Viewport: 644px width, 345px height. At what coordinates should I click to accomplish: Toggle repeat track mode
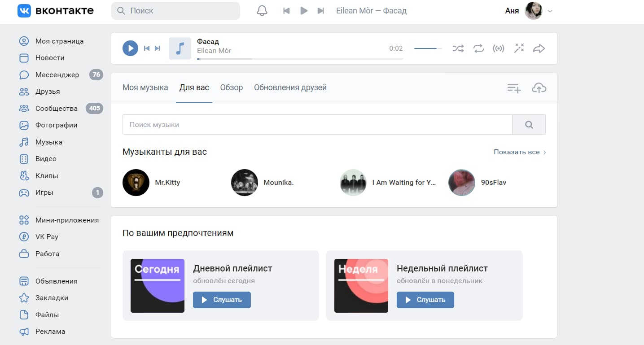[478, 48]
